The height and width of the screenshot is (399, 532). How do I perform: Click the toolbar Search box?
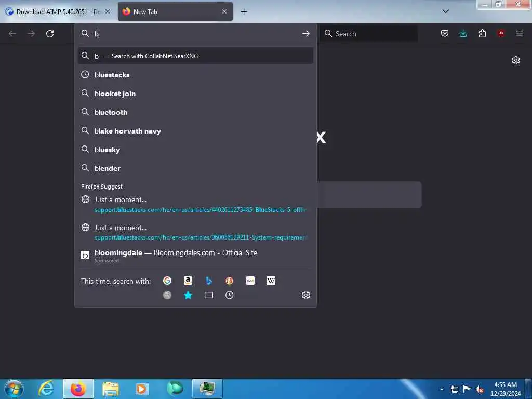pos(369,34)
